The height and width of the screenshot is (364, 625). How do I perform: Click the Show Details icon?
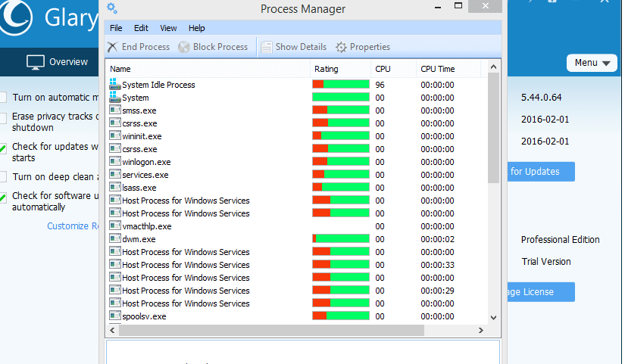[x=266, y=47]
